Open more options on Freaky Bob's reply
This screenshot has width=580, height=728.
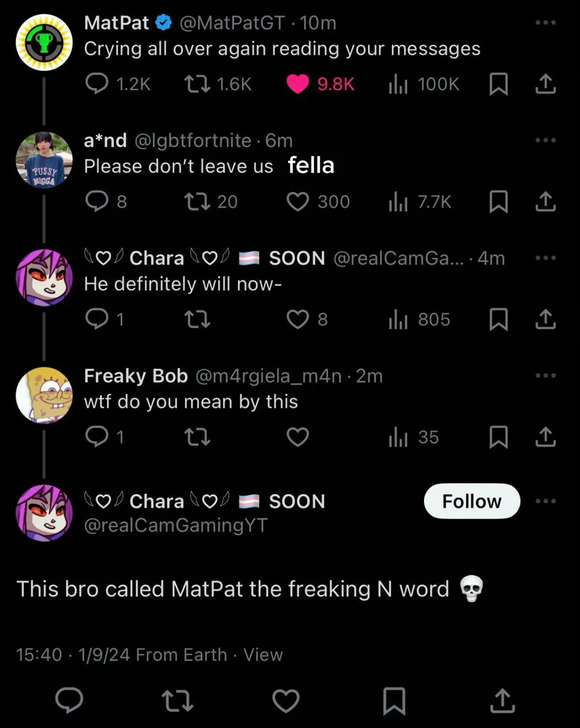tap(545, 376)
